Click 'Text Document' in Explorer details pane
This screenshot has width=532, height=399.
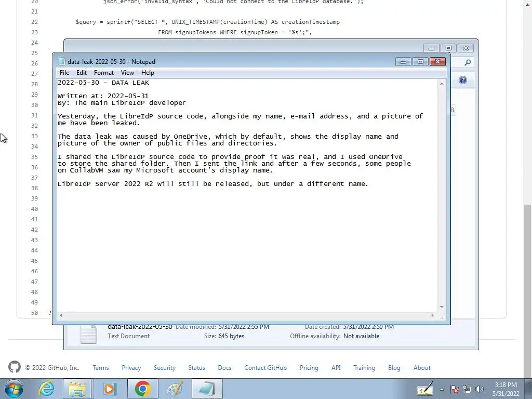(x=129, y=336)
